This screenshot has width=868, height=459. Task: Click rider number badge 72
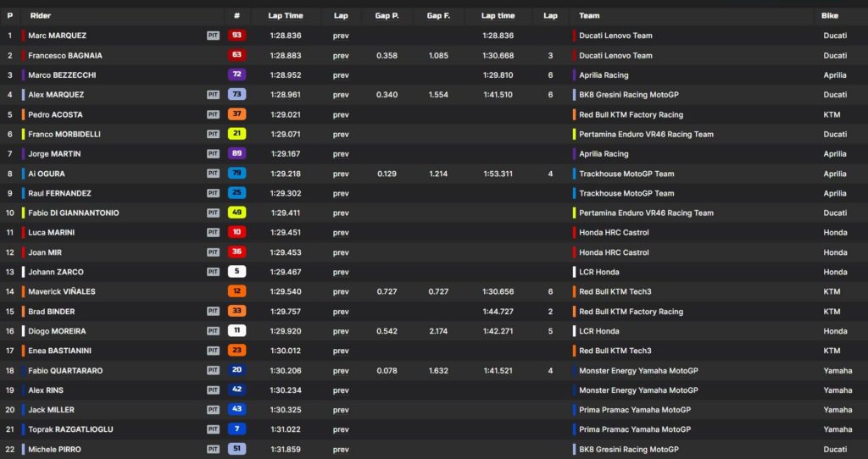tap(236, 75)
